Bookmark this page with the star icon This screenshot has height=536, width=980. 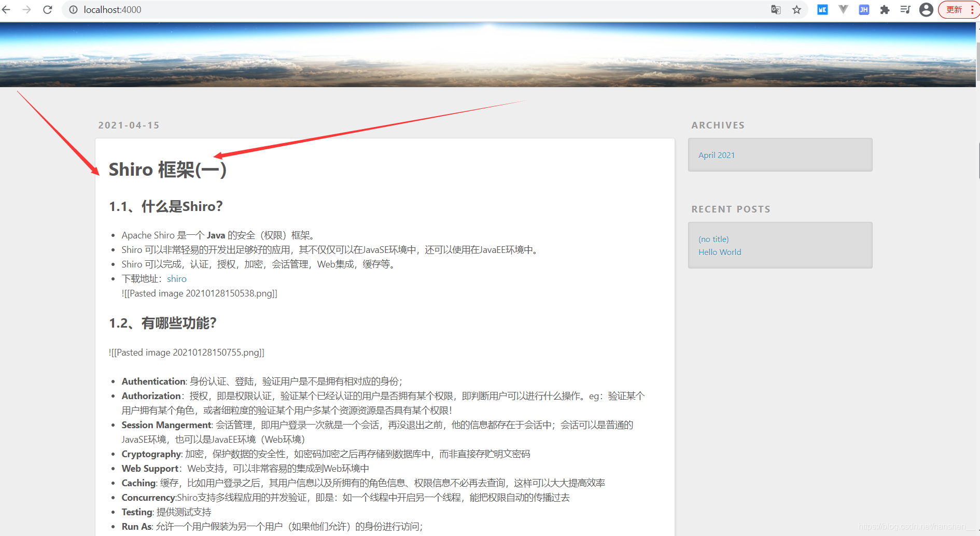click(797, 10)
